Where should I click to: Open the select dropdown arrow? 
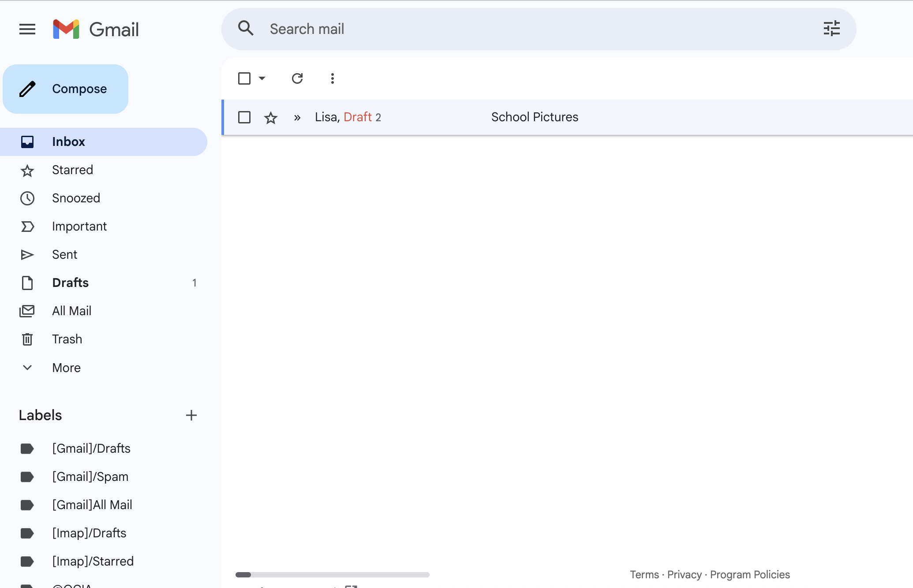[262, 78]
